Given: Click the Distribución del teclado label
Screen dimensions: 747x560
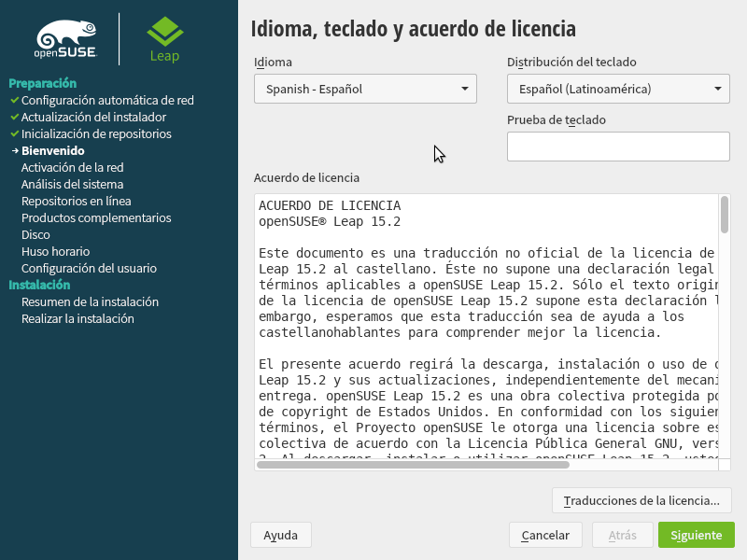Looking at the screenshot, I should tap(571, 62).
